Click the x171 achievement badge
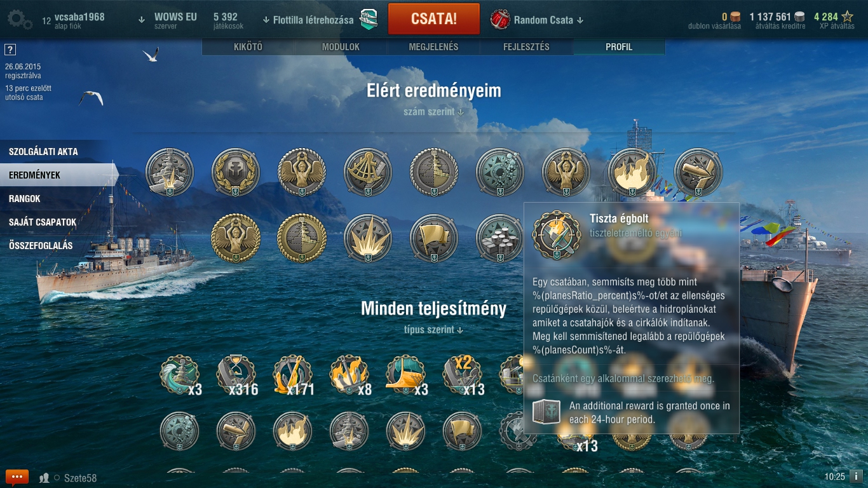Screen dimensions: 868x488 pyautogui.click(x=293, y=374)
